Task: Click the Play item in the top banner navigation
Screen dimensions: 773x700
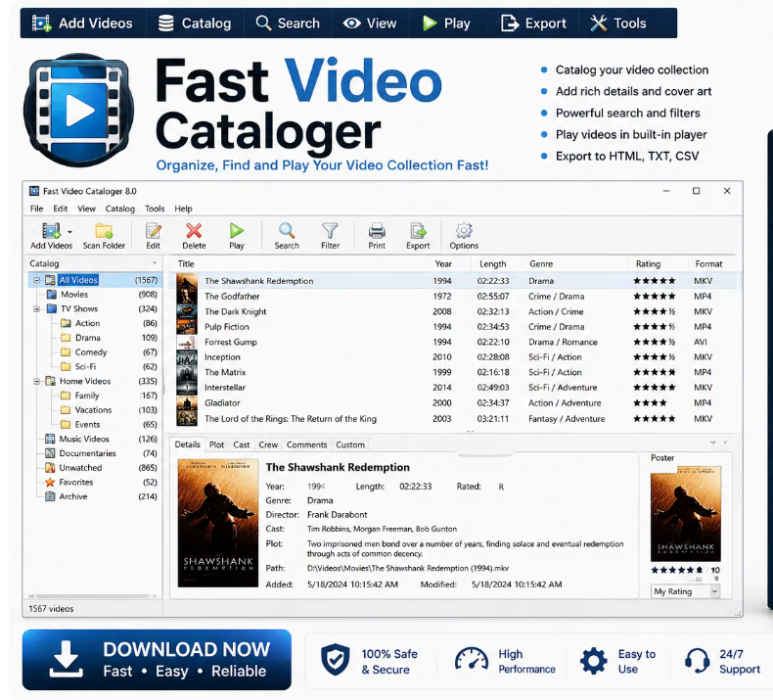Action: tap(446, 23)
